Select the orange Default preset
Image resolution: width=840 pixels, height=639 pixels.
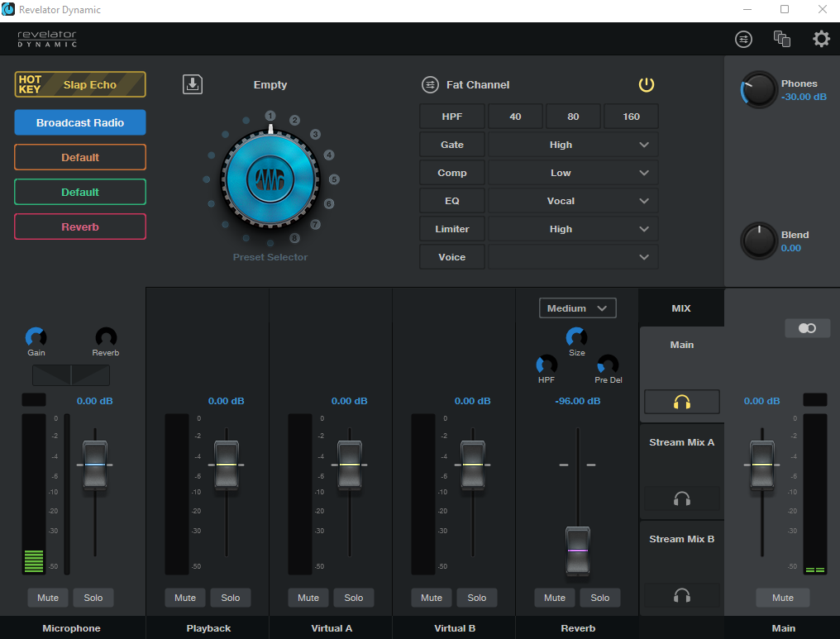point(80,157)
